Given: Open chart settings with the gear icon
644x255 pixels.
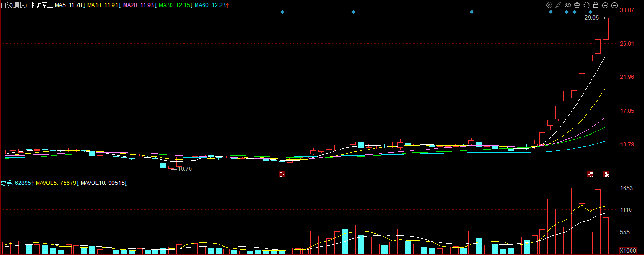Looking at the screenshot, I should coord(549,5).
